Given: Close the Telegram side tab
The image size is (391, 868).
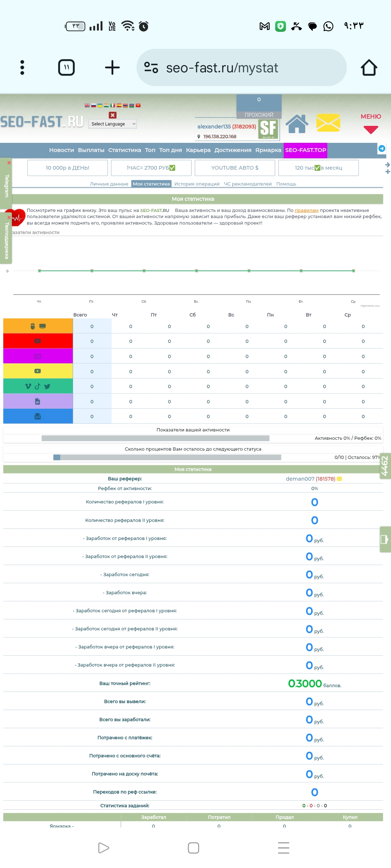Looking at the screenshot, I should pos(9,163).
